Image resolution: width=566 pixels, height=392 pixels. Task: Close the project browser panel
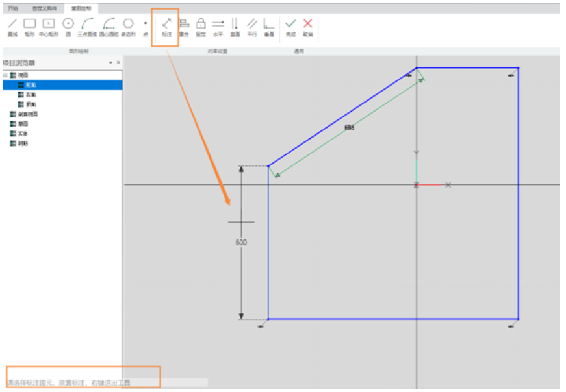coord(118,63)
